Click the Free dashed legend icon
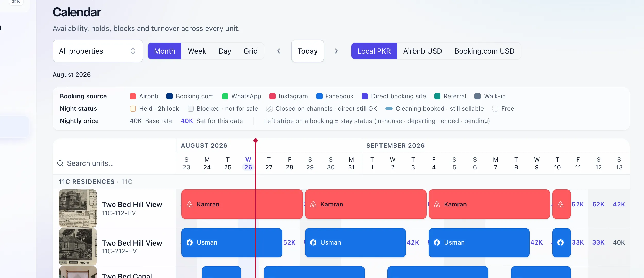The image size is (644, 278). tap(495, 109)
